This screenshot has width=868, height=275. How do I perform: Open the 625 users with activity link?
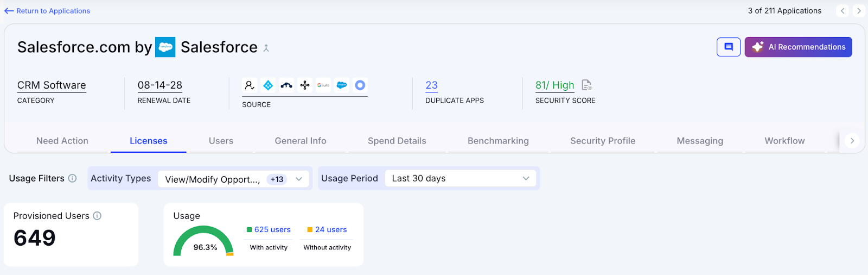(x=272, y=229)
